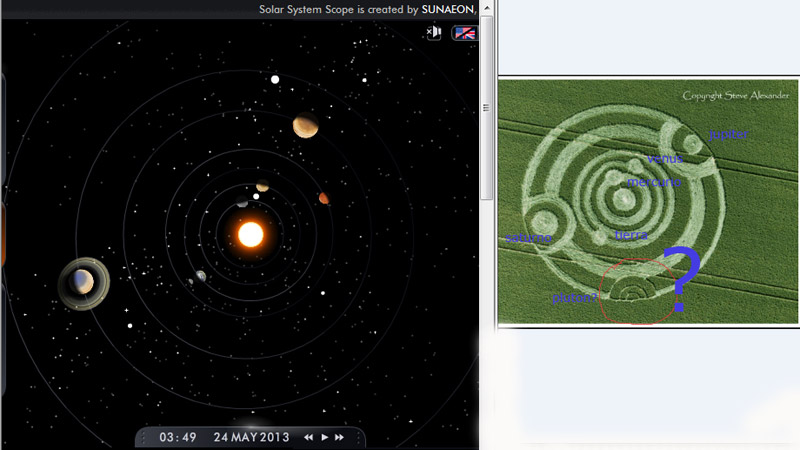
Task: Select planet Earth on its orbit
Action: tap(201, 276)
